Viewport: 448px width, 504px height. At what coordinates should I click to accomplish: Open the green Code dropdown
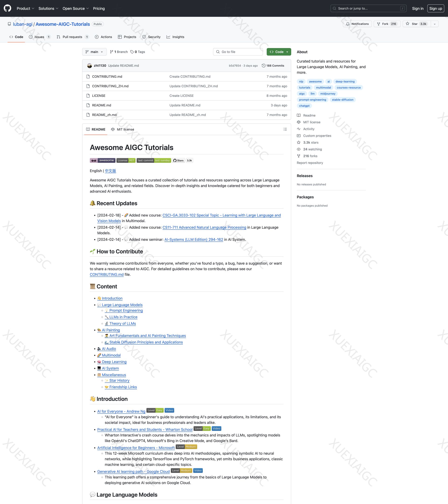pos(279,52)
